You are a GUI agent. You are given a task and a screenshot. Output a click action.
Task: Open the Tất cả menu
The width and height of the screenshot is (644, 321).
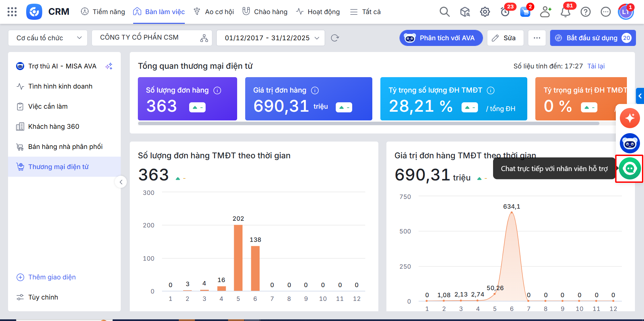coord(365,12)
